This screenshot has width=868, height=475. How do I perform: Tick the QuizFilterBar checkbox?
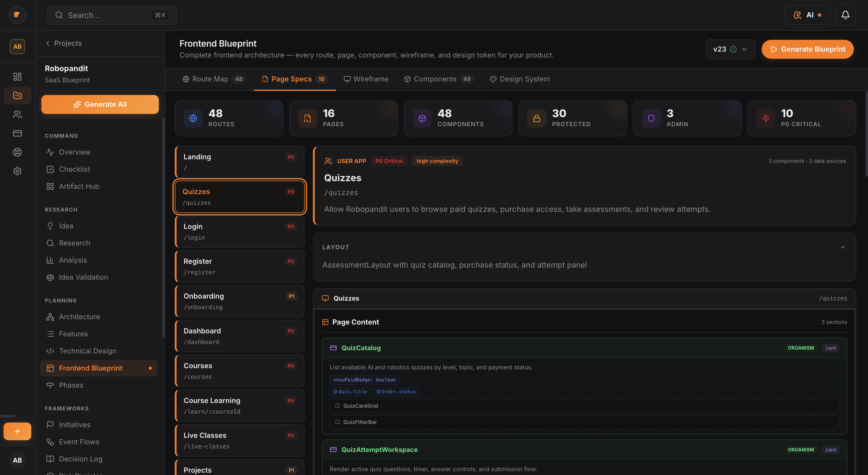coord(337,422)
